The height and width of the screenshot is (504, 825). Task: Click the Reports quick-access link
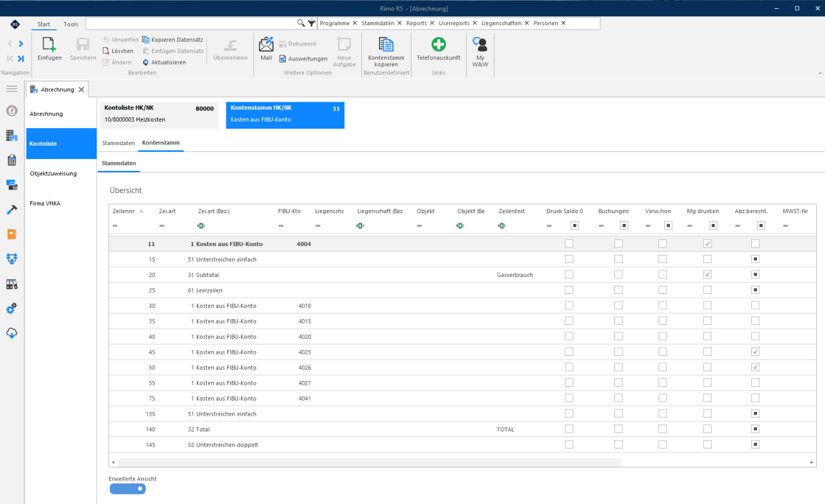(416, 23)
